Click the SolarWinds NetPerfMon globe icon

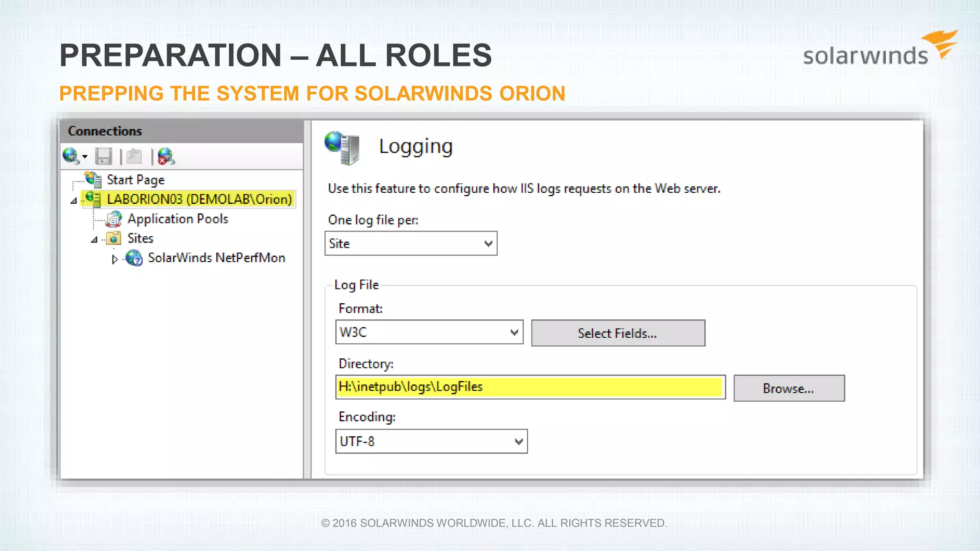point(134,258)
